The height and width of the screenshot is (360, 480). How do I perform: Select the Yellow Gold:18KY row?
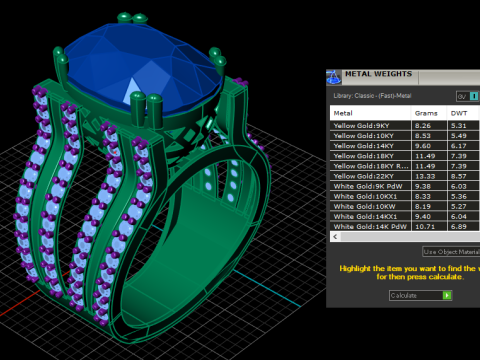[x=405, y=156]
